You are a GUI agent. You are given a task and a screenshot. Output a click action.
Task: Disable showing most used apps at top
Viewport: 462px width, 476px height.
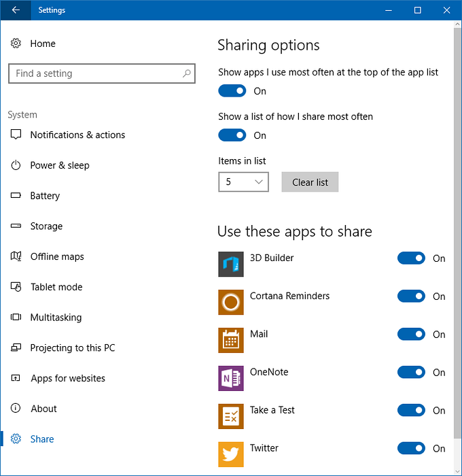[x=232, y=91]
